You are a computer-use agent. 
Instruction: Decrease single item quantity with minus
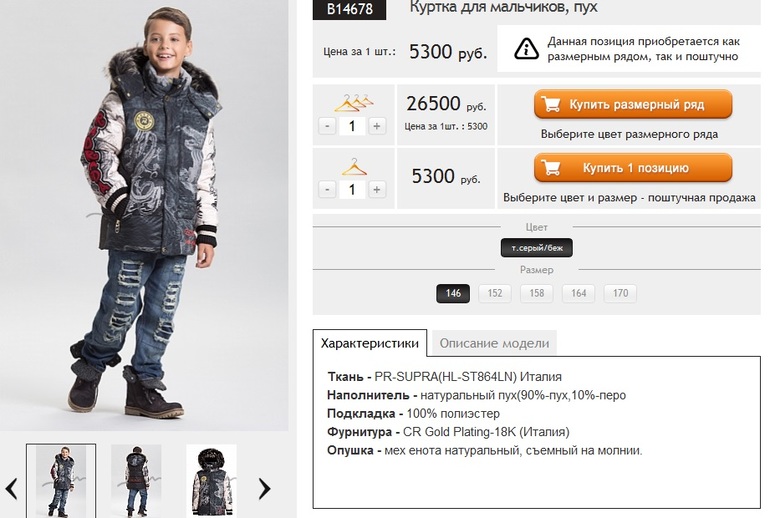click(x=327, y=189)
